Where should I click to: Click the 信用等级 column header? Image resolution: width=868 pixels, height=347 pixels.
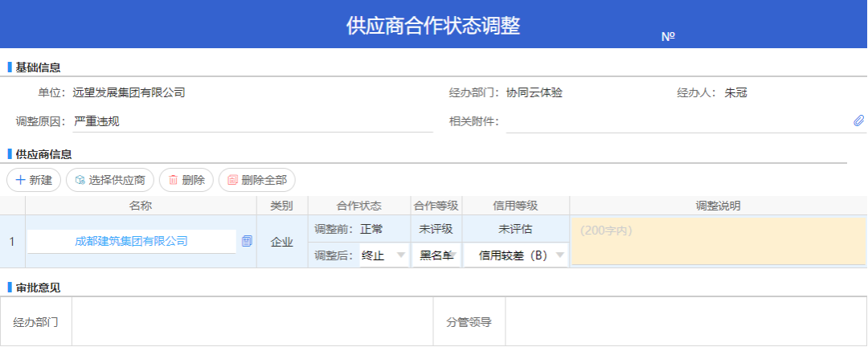click(516, 206)
